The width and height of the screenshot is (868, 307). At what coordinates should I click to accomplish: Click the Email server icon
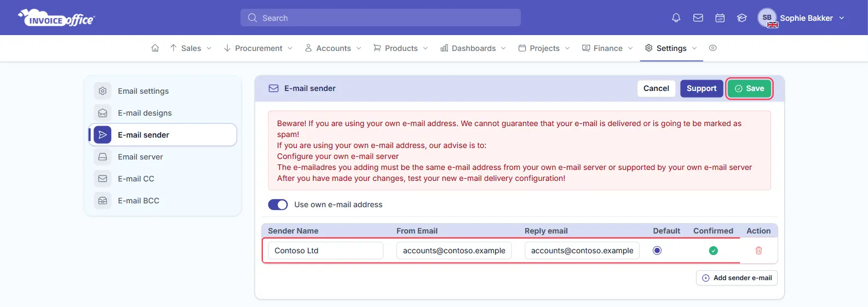point(102,157)
